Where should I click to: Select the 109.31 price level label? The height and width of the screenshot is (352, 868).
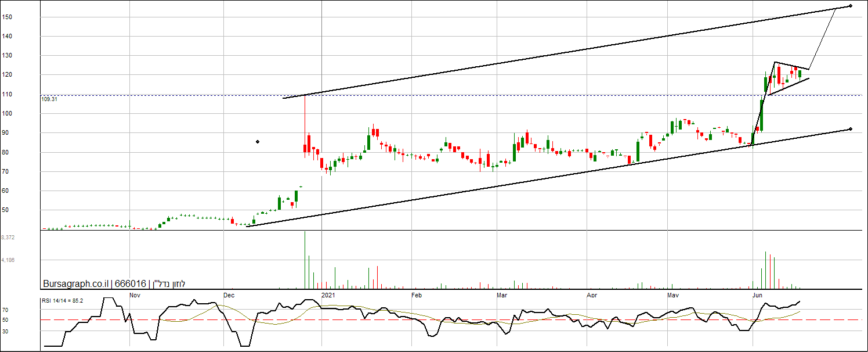(49, 99)
